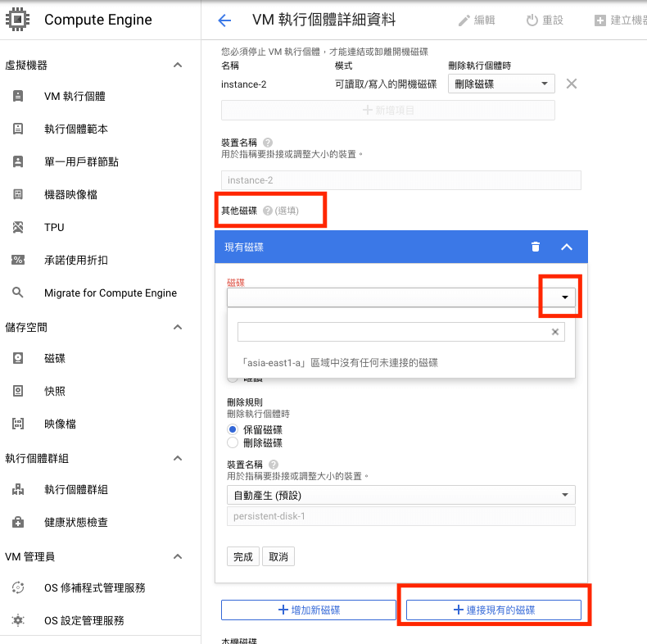Open the 自動產生 (預設) device name dropdown
The width and height of the screenshot is (647, 644).
(400, 495)
